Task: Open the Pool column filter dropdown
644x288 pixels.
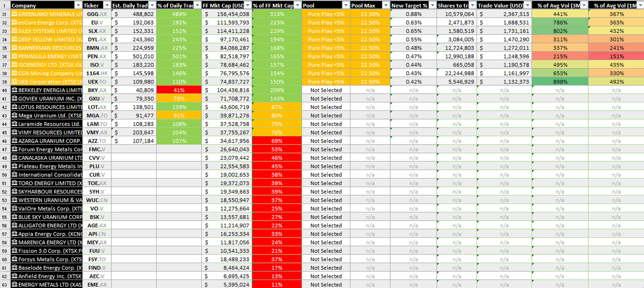Action: [x=345, y=5]
